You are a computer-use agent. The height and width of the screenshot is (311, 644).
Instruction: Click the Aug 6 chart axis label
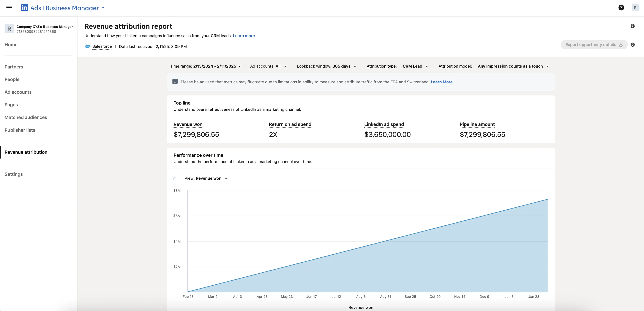coord(361,297)
